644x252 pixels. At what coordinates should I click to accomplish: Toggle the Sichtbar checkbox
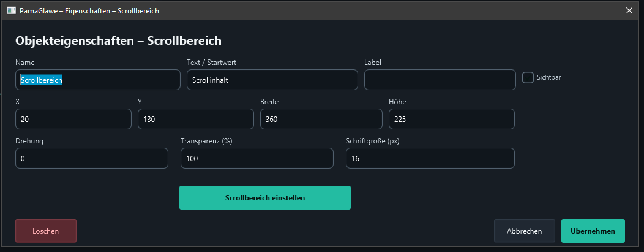pyautogui.click(x=528, y=77)
